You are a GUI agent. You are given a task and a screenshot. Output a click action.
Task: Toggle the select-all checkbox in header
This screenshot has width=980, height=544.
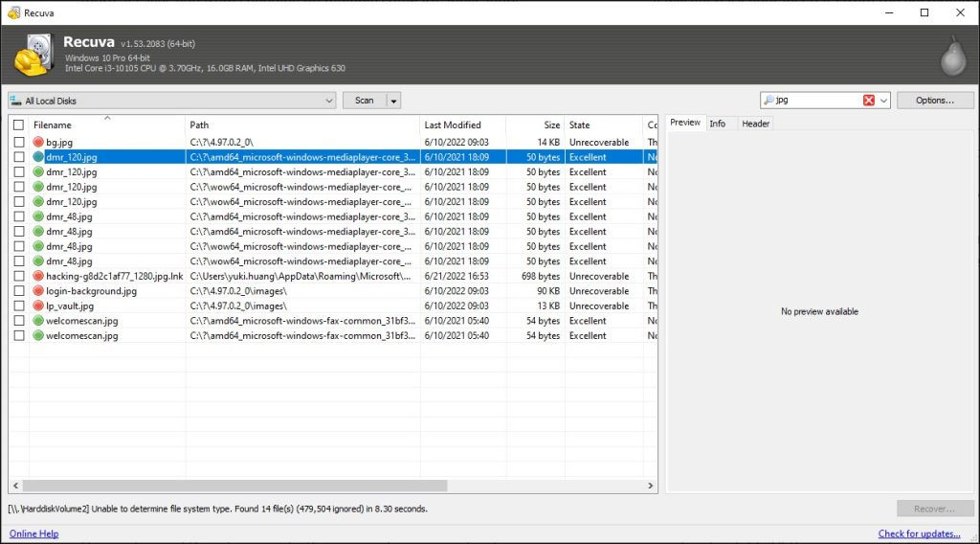(19, 125)
